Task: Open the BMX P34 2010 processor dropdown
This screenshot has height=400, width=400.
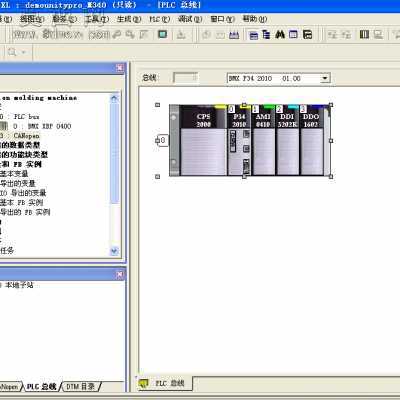Action: [324, 78]
